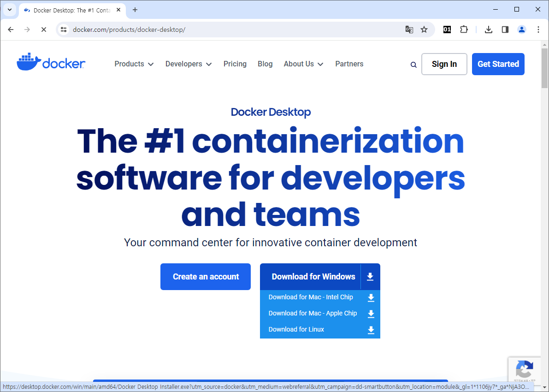The height and width of the screenshot is (392, 549).
Task: Expand the Products menu
Action: click(134, 64)
